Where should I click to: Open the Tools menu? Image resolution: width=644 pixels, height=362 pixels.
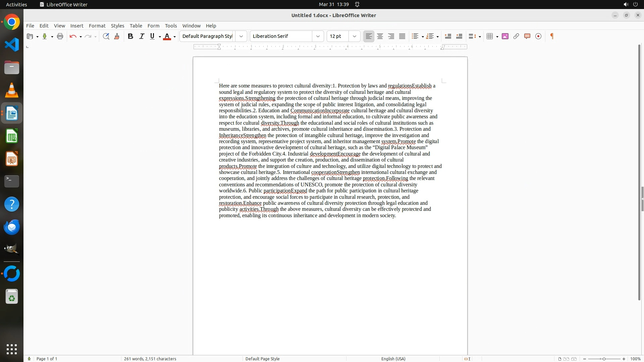tap(171, 26)
